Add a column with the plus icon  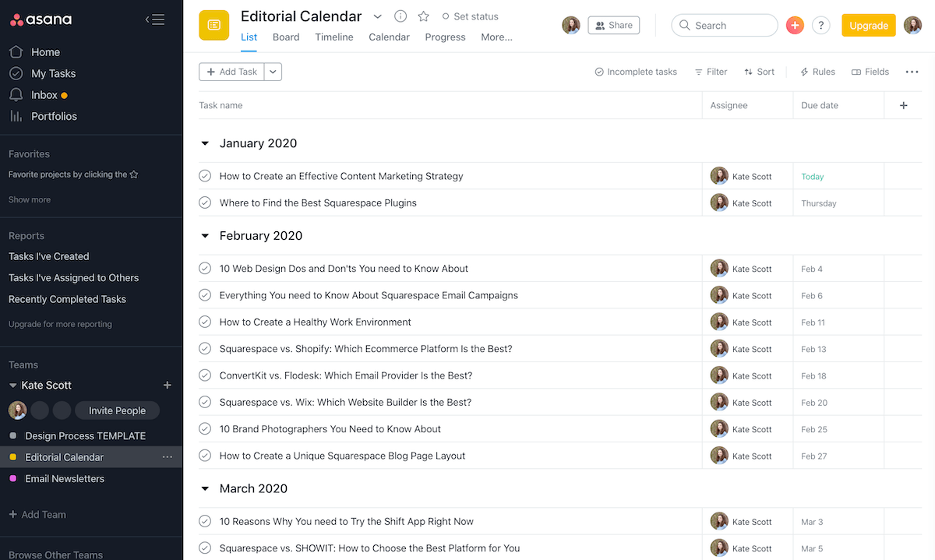tap(904, 105)
